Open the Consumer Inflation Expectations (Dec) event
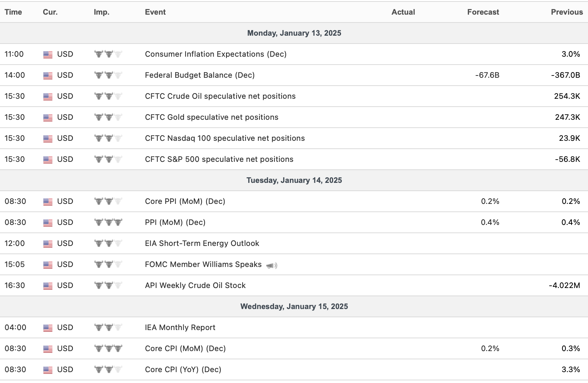Screen dimensions: 588x383 [216, 54]
